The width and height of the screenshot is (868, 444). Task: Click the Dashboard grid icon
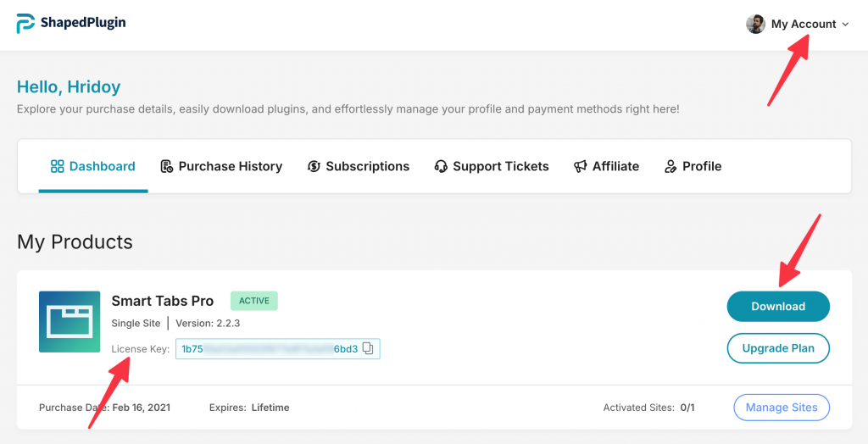pos(57,166)
